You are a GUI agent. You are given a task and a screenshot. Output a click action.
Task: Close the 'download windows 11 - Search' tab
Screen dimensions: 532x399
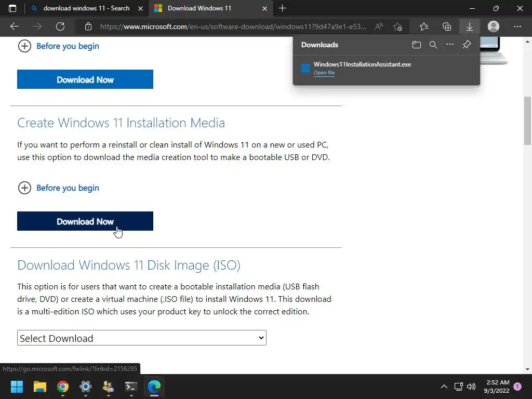pos(140,8)
